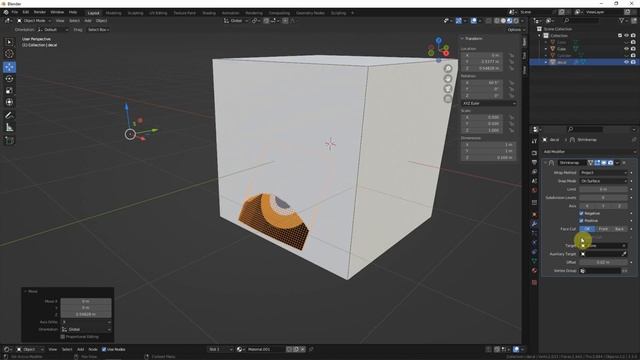Hide the Cube object via eye icon
640x360 pixels.
[x=626, y=49]
